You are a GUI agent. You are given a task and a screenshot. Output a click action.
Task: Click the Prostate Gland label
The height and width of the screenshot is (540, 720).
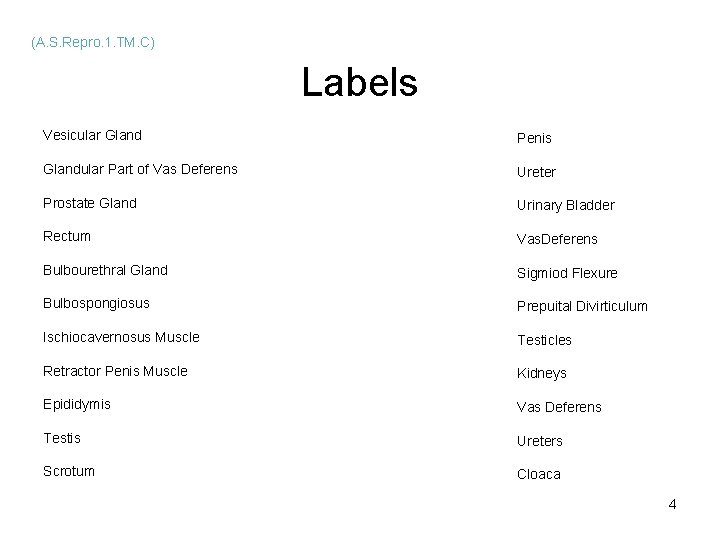90,203
